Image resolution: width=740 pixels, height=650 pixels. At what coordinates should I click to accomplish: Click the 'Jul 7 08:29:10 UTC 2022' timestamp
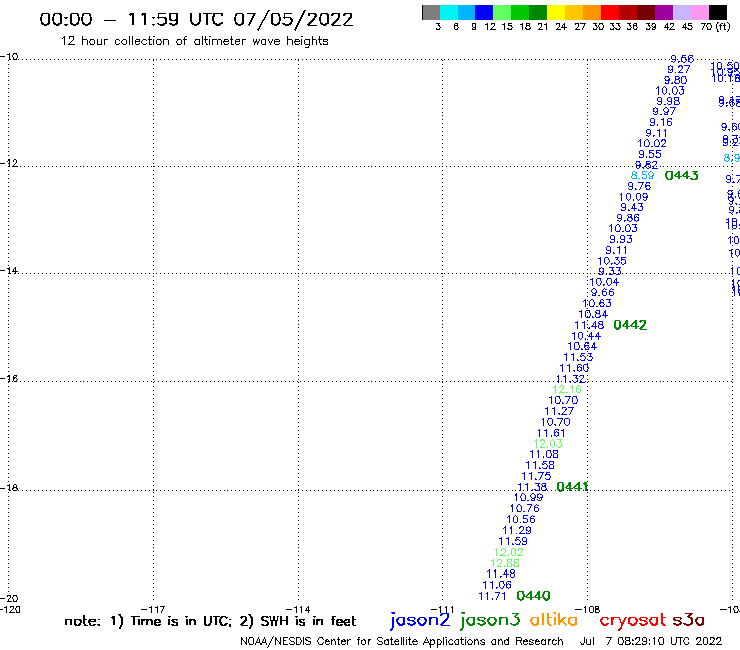pyautogui.click(x=651, y=641)
